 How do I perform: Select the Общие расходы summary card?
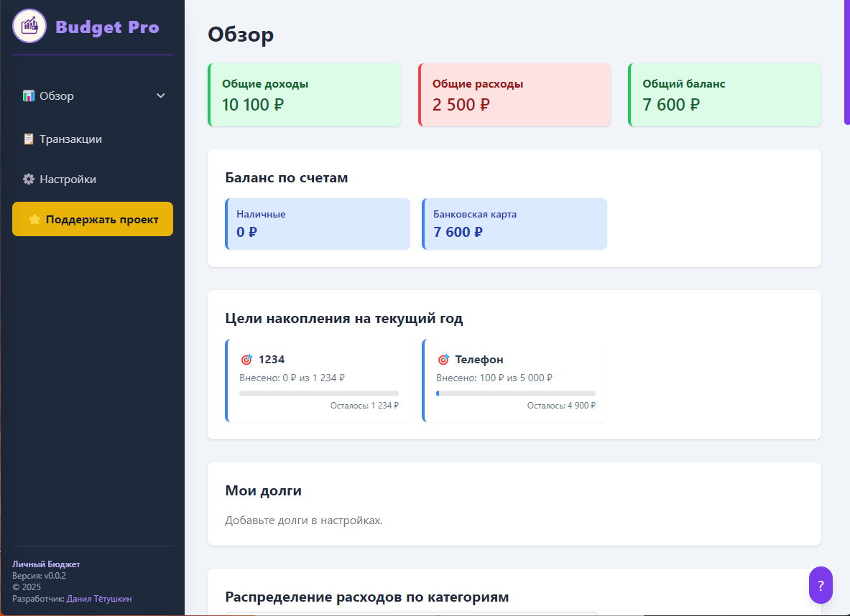click(514, 94)
